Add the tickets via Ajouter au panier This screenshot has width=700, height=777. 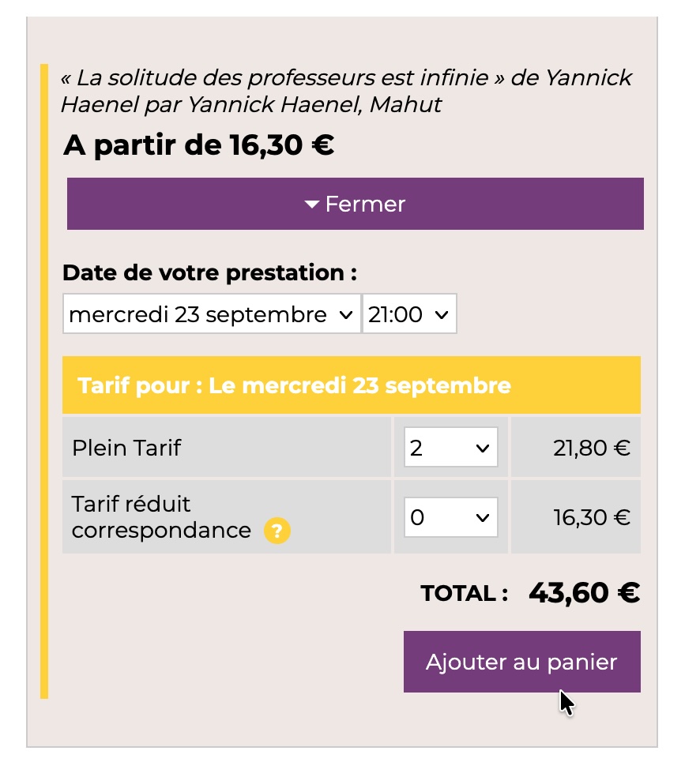[x=522, y=662]
